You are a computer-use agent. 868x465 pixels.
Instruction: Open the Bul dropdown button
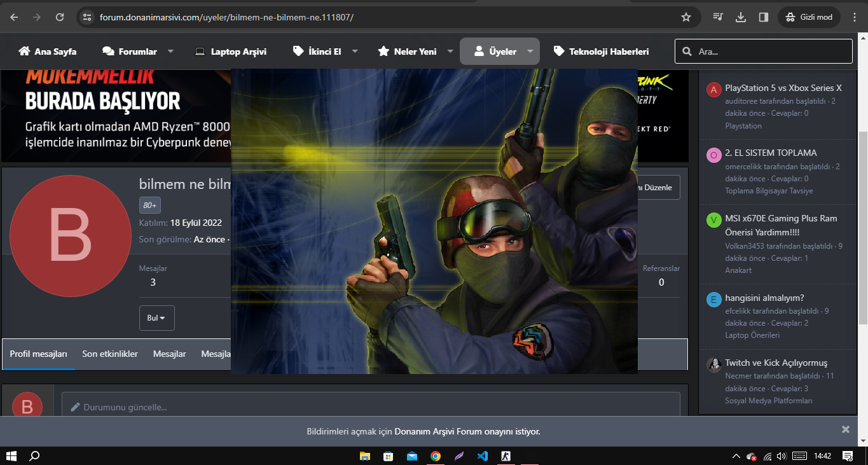click(x=156, y=318)
